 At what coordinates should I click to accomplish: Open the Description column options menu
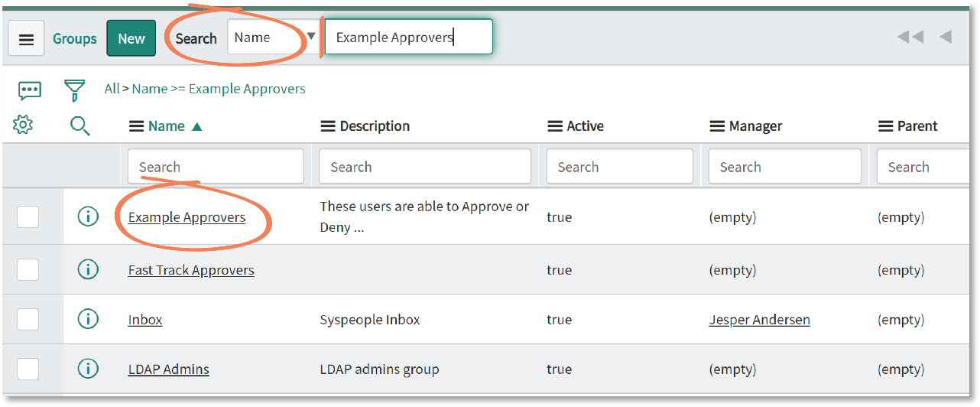point(328,126)
